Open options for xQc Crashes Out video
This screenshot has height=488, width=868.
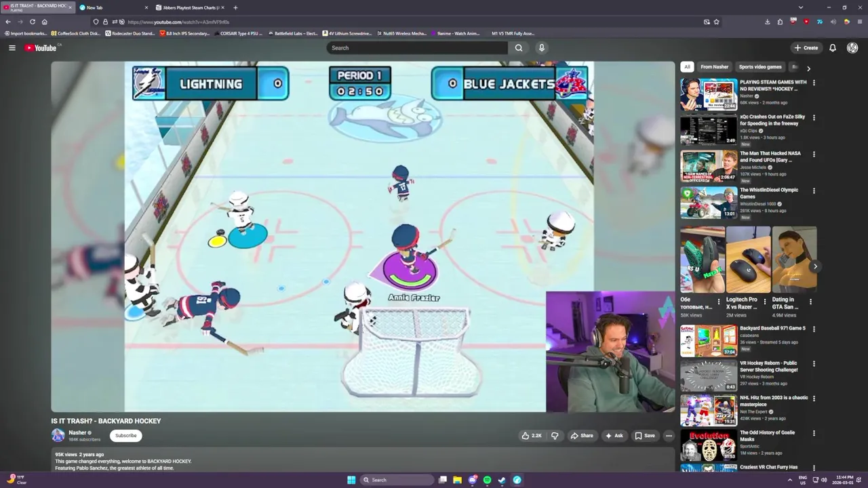tap(814, 117)
